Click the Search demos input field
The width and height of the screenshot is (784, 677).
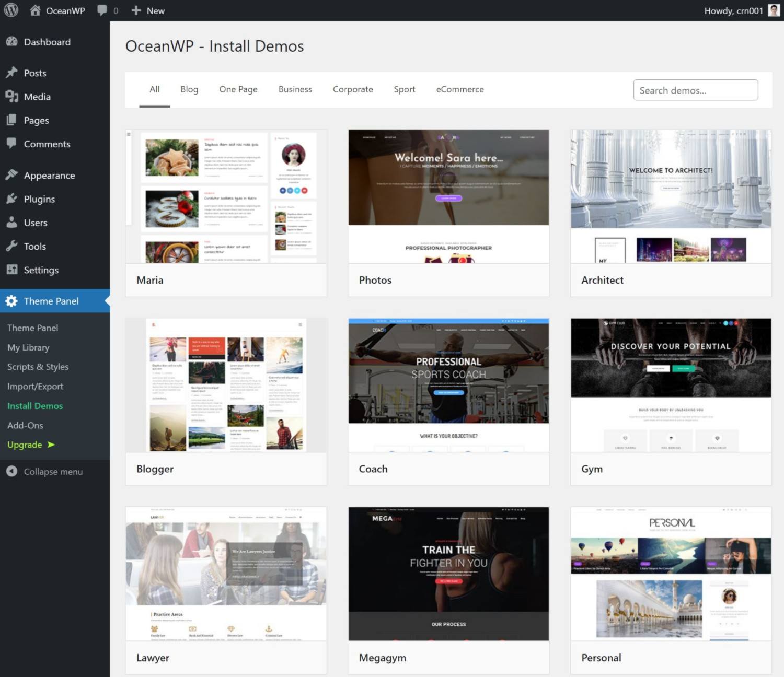(x=695, y=90)
